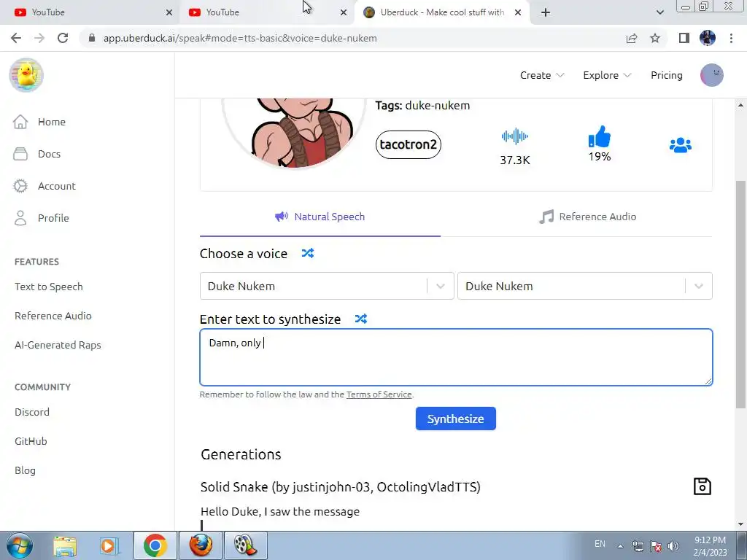Open Windows Media Player taskbar icon
Screen dimensions: 747x560
coord(109,545)
